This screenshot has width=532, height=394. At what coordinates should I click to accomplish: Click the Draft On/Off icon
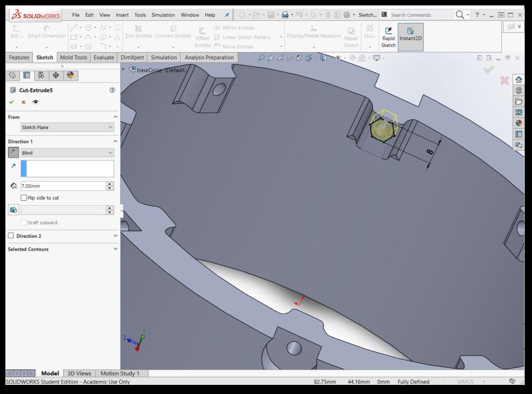pos(14,210)
